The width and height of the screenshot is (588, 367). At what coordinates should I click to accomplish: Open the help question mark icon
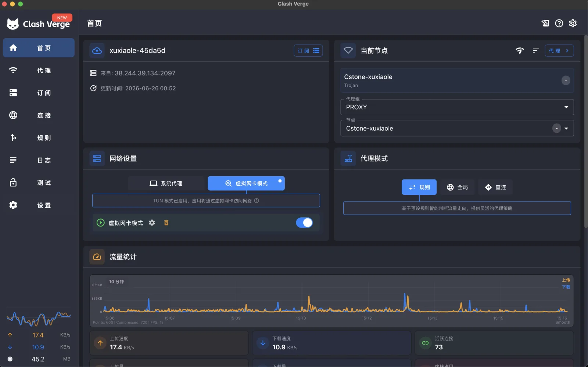[x=559, y=24]
